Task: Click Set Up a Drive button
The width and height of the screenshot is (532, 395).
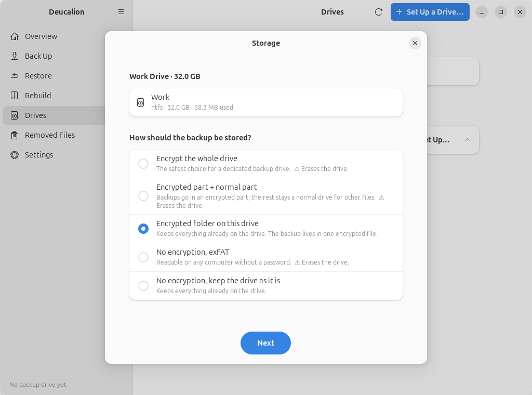Action: (430, 12)
